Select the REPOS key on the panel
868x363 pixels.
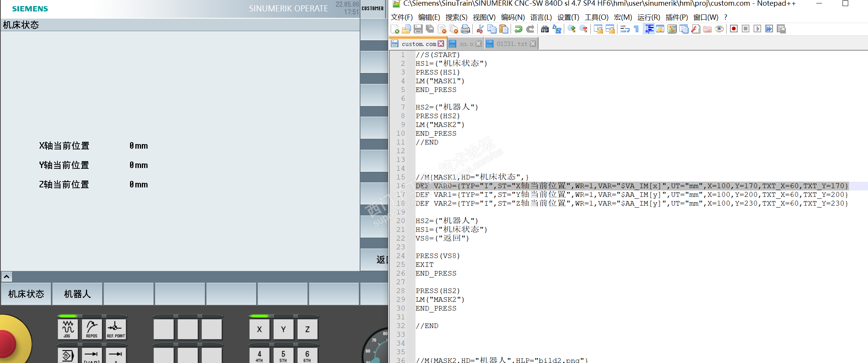point(92,329)
